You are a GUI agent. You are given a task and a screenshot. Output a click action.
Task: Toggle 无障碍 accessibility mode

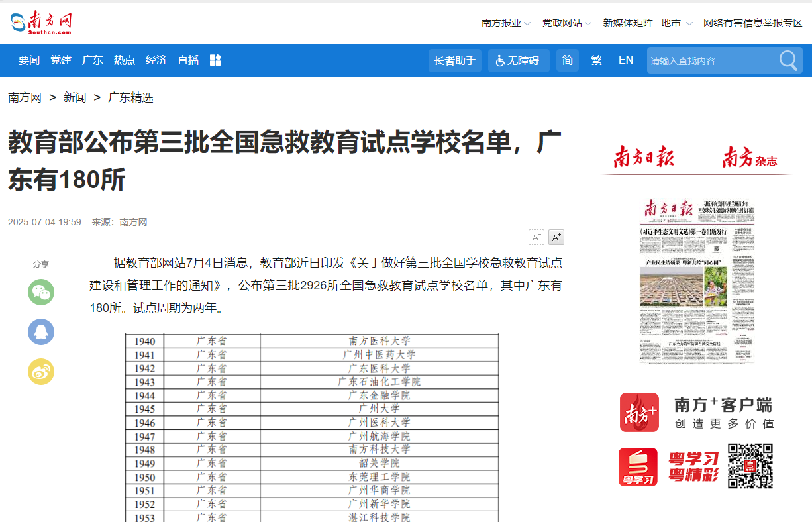tap(519, 60)
